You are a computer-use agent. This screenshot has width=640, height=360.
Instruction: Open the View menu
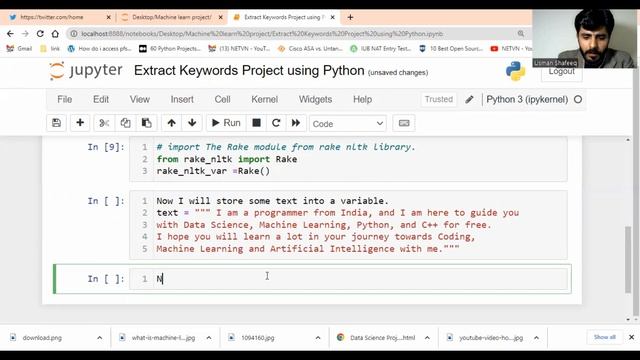pos(140,99)
